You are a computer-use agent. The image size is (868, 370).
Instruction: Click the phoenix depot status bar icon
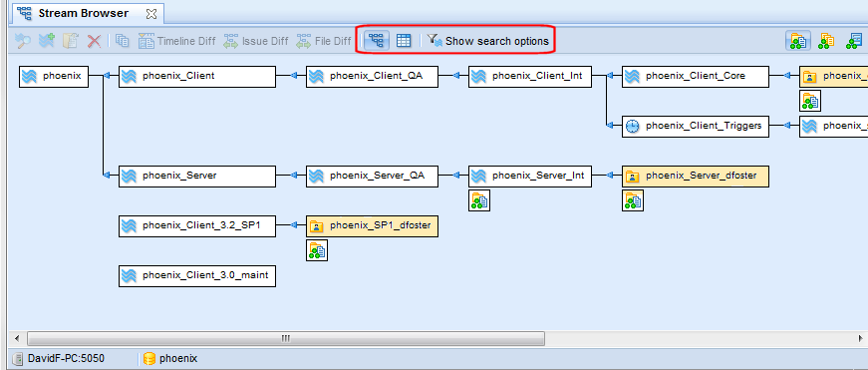coord(148,358)
